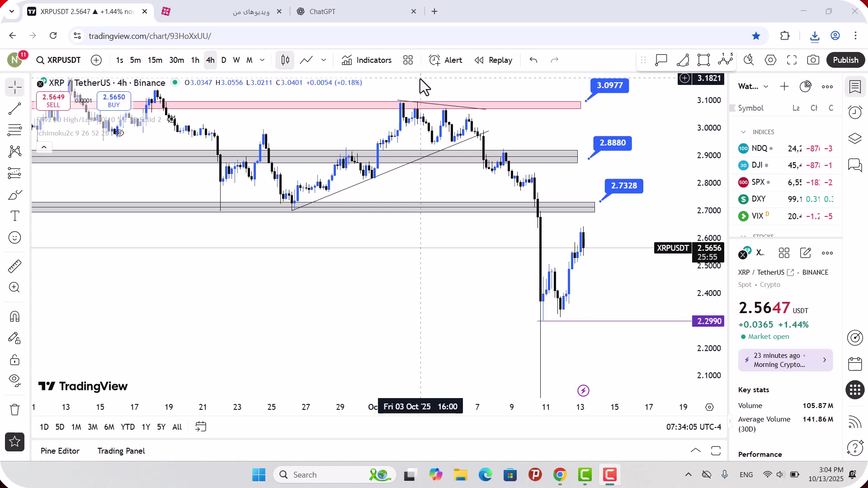Open economic calendar panel
Screen dimensions: 868x488
coord(855,364)
